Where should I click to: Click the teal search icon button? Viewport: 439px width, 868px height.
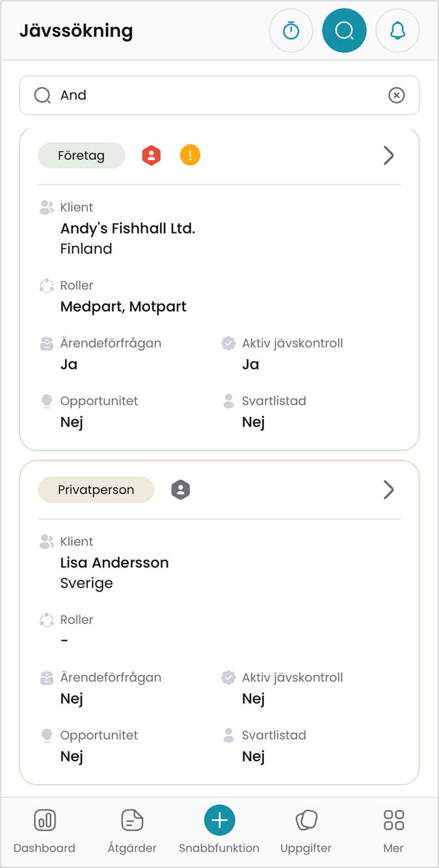coord(344,31)
